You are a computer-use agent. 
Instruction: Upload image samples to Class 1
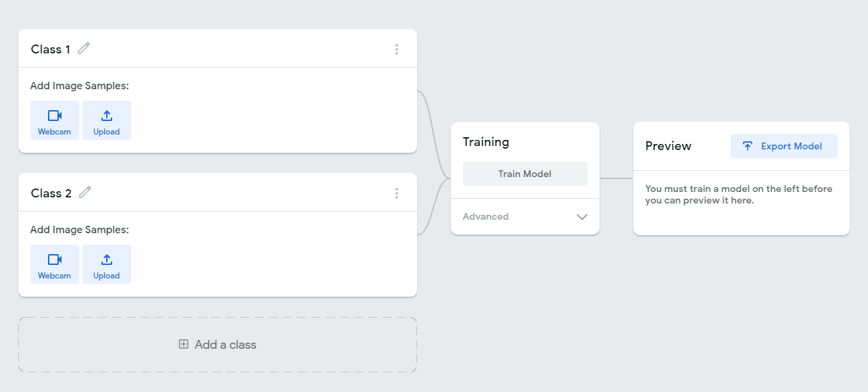107,120
